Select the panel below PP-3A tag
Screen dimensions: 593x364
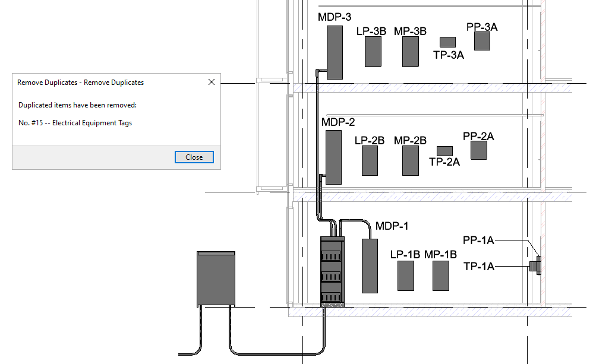(x=482, y=41)
